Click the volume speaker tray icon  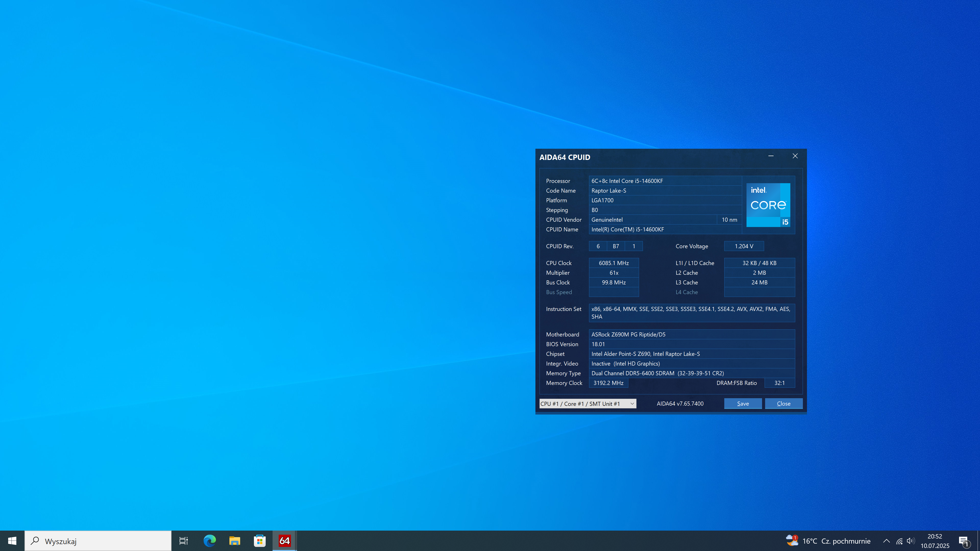910,541
